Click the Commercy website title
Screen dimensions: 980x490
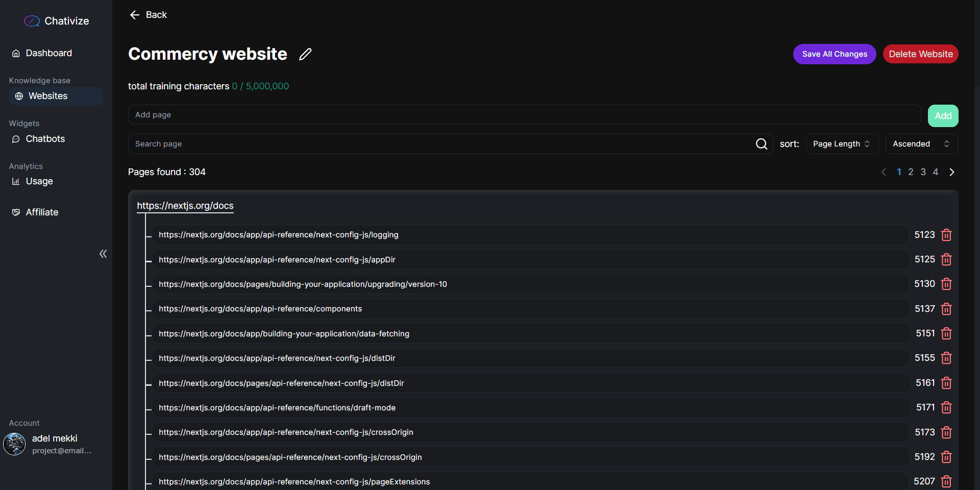pyautogui.click(x=208, y=54)
